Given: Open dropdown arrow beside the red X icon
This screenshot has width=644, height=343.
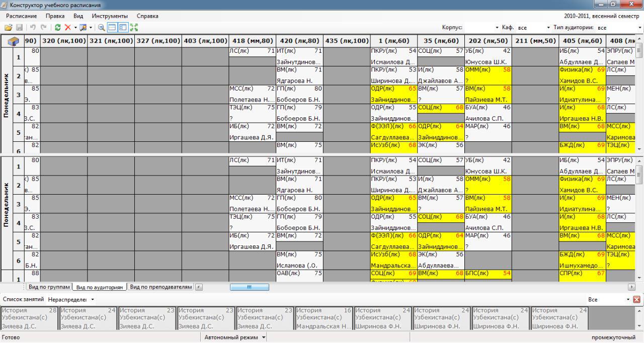Looking at the screenshot, I should click(x=75, y=27).
